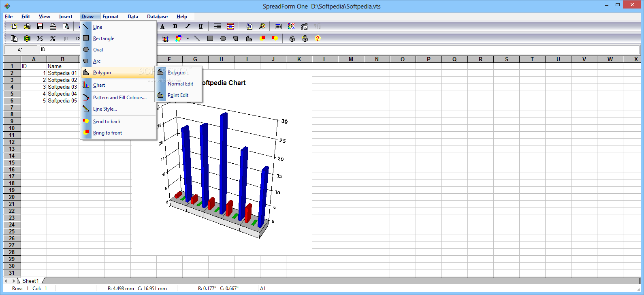Open the Format menu
This screenshot has height=295, width=644.
[x=111, y=17]
